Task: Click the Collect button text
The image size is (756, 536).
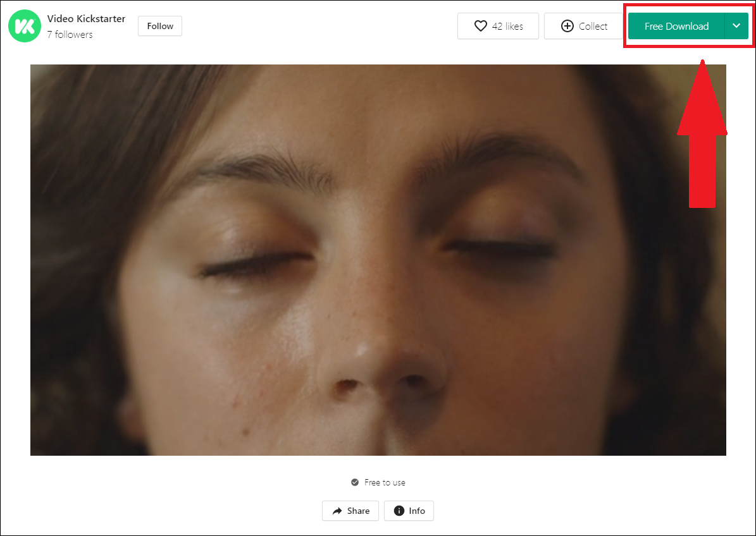Action: coord(593,27)
